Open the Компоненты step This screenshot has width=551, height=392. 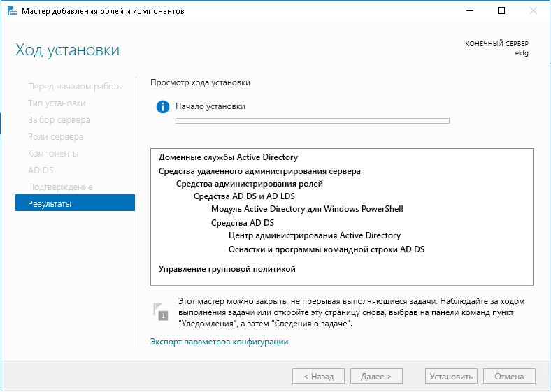click(x=53, y=153)
